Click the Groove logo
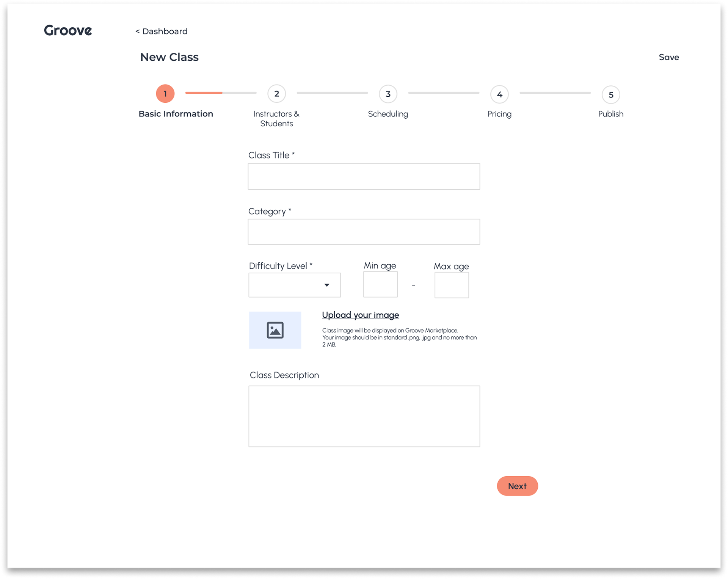Viewport: 728px width, 579px height. [x=68, y=31]
